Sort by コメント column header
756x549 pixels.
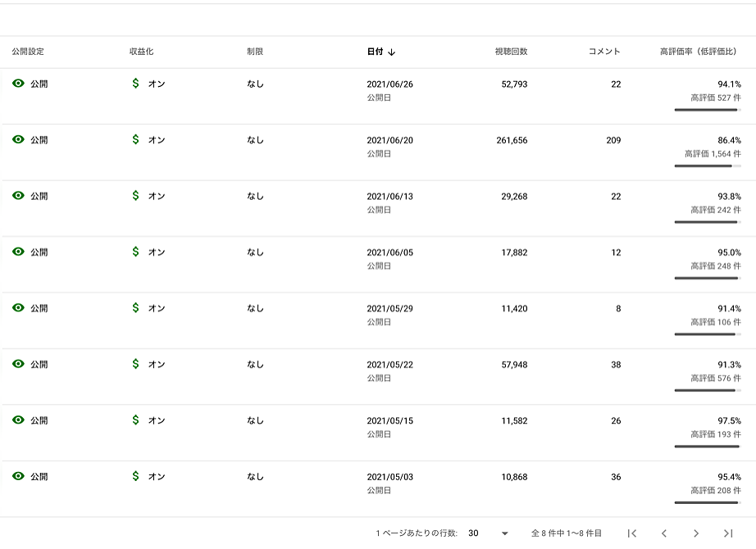pyautogui.click(x=604, y=52)
